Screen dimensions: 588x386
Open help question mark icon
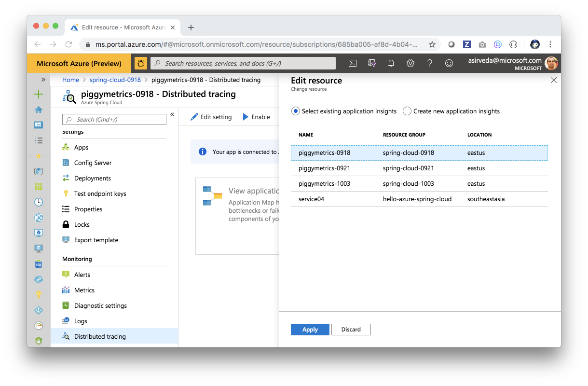(x=430, y=63)
